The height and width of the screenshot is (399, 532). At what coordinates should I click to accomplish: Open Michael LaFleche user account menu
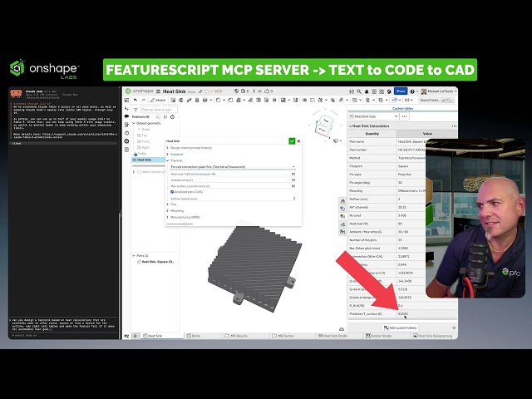click(438, 91)
